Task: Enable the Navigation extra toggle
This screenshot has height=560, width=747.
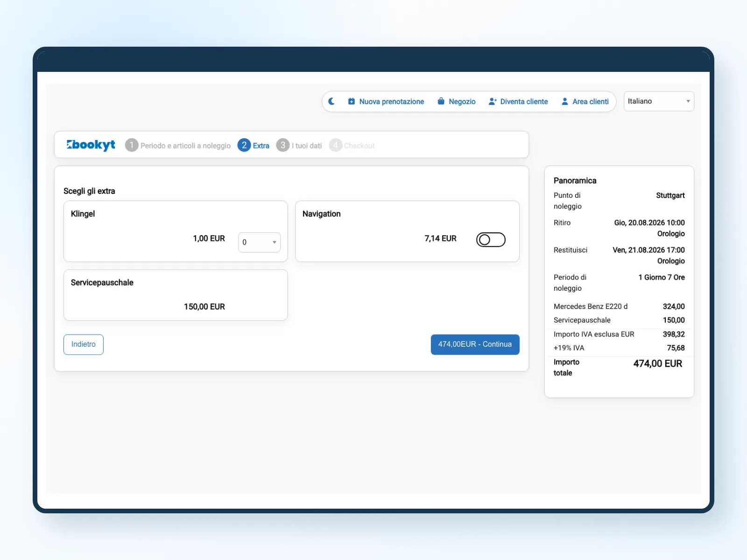Action: (x=491, y=239)
